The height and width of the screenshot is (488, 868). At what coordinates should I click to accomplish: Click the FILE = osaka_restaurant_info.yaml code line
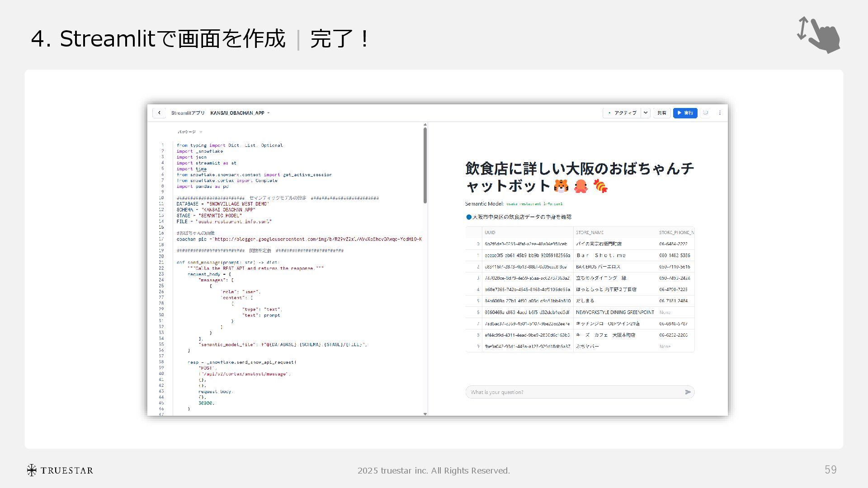[x=224, y=222]
